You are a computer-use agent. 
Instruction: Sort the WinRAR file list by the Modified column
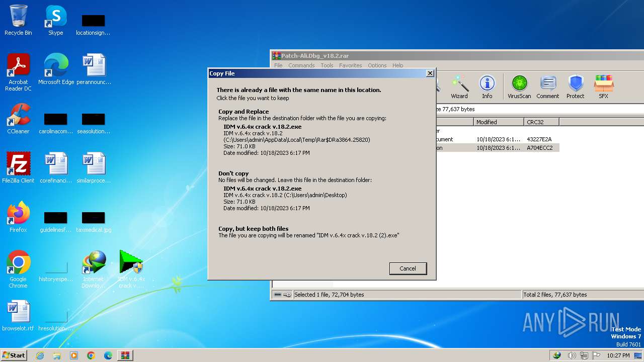499,122
